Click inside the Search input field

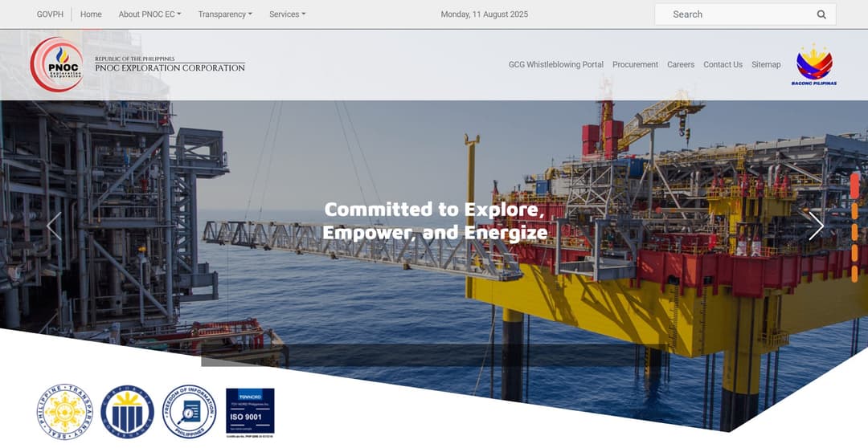click(x=731, y=14)
